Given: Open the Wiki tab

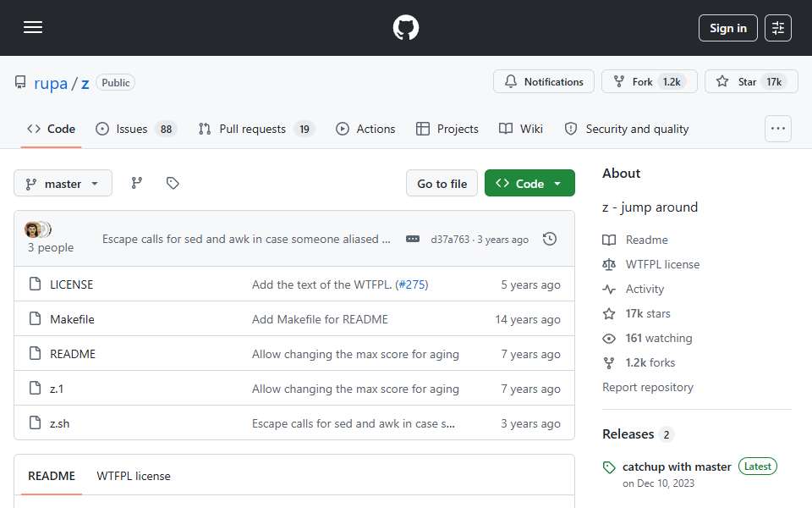Looking at the screenshot, I should point(521,129).
